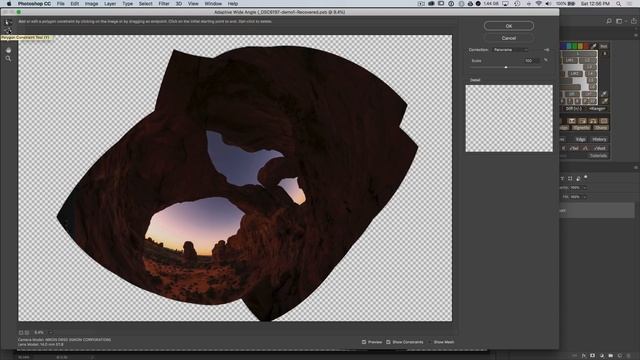Confirm the Adaptive Wide Angle with OK
Image resolution: width=640 pixels, height=360 pixels.
click(x=509, y=26)
